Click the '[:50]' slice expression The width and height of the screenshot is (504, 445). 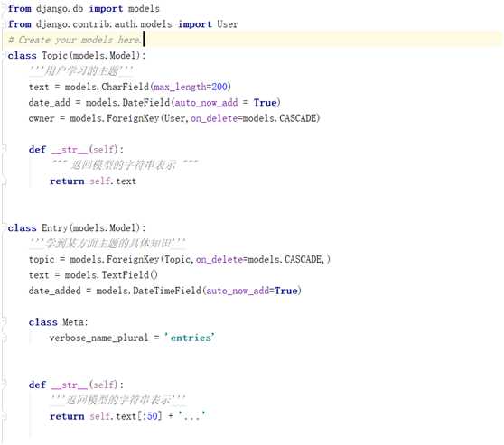[x=149, y=416]
